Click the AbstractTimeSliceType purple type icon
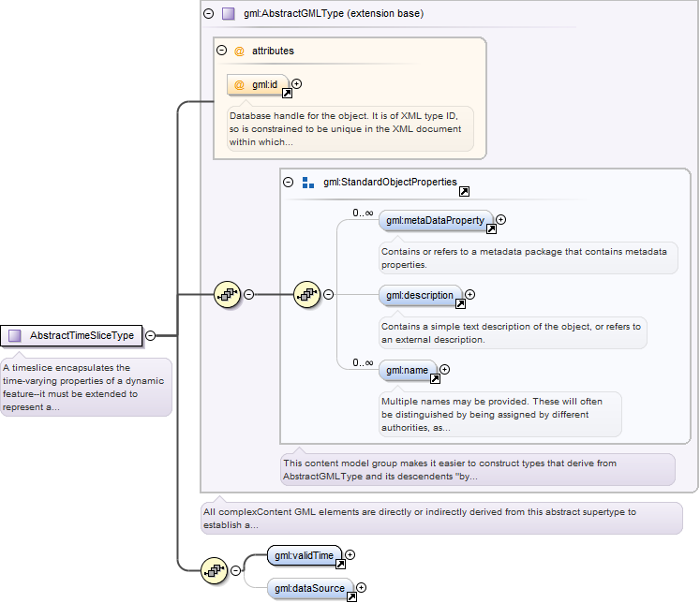 pos(15,335)
